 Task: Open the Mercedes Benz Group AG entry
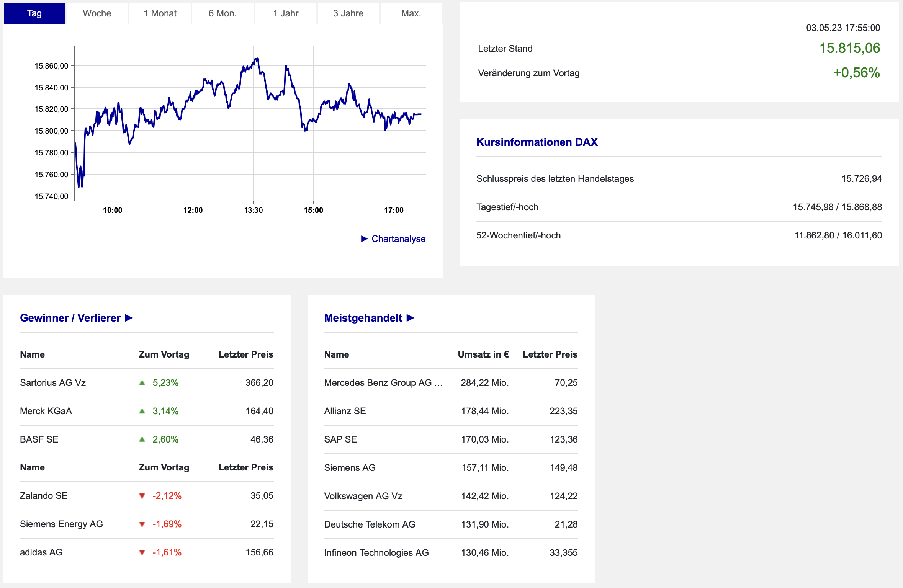383,383
